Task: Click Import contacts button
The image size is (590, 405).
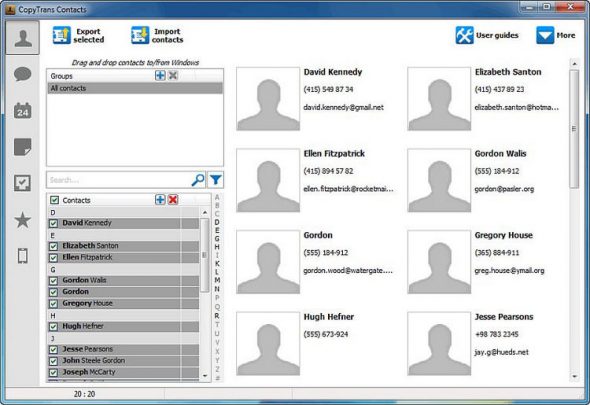Action: tap(157, 35)
